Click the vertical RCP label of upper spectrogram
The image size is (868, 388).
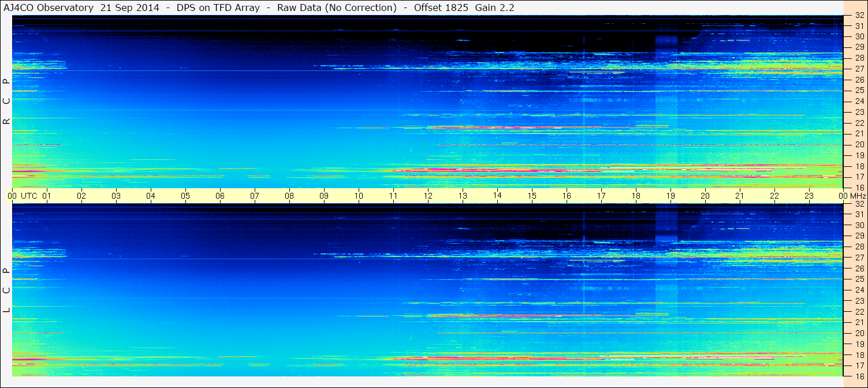[x=6, y=102]
